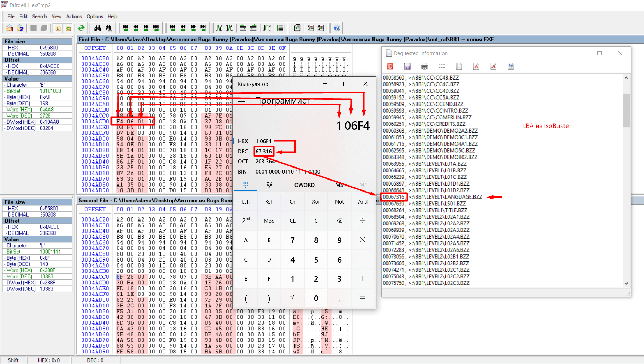Click Requested Information vertical scrollbar thumb
Screen dimensions: 644x364
tap(626, 110)
